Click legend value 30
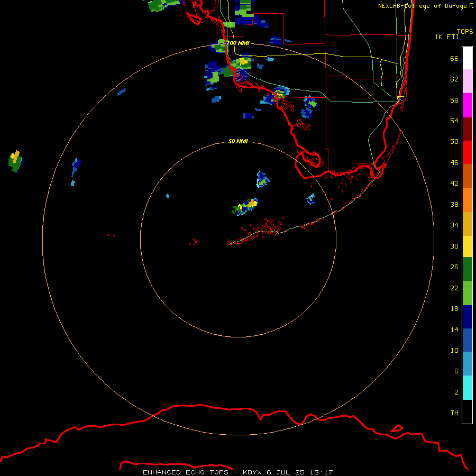Image resolution: width=476 pixels, height=476 pixels. [454, 246]
